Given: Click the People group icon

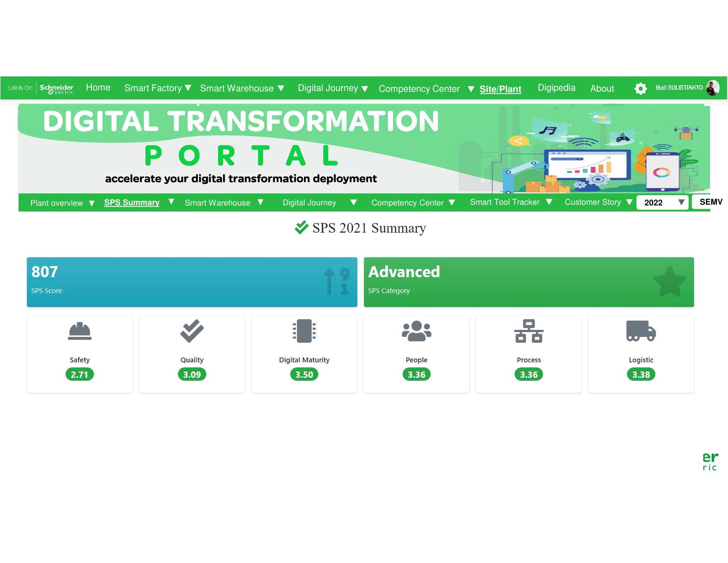Looking at the screenshot, I should tap(416, 331).
